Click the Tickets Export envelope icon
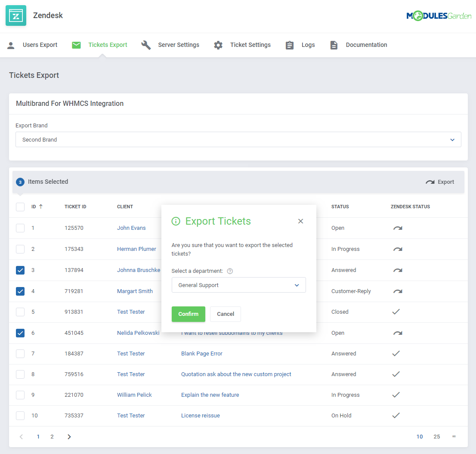This screenshot has width=476, height=454. [x=76, y=45]
